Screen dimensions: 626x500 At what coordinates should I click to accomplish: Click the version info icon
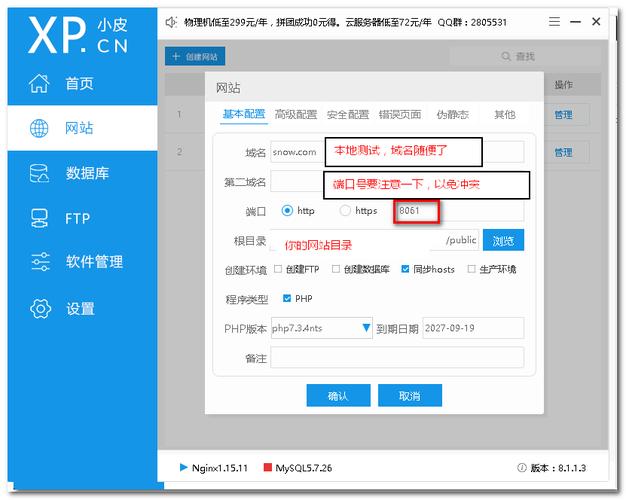521,468
